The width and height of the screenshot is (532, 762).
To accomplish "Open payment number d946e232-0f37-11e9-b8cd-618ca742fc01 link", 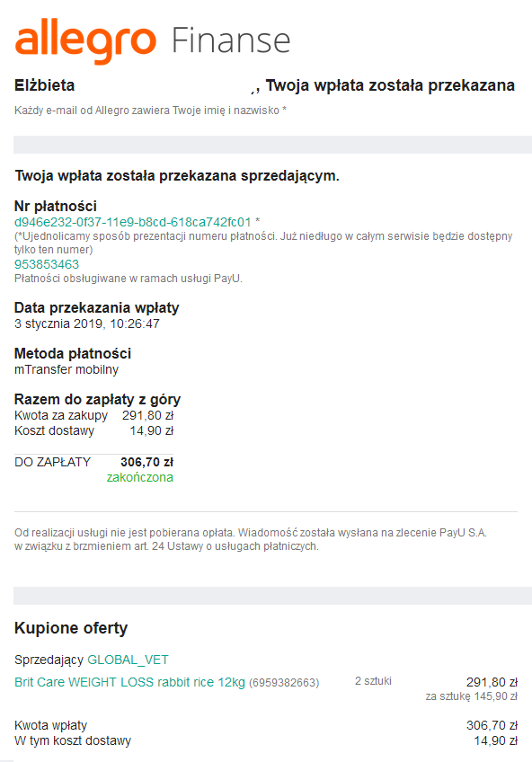I will [x=133, y=222].
